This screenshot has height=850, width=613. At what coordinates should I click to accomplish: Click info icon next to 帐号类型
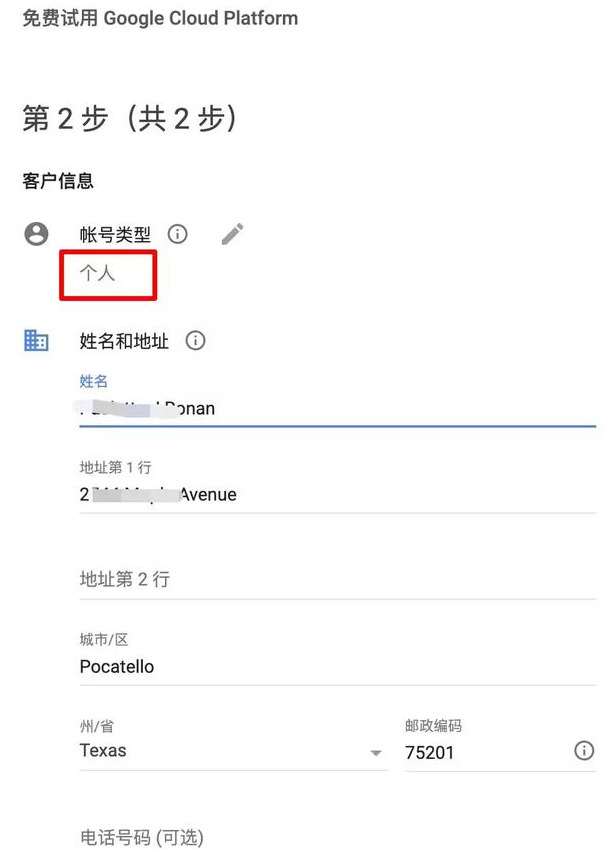177,234
